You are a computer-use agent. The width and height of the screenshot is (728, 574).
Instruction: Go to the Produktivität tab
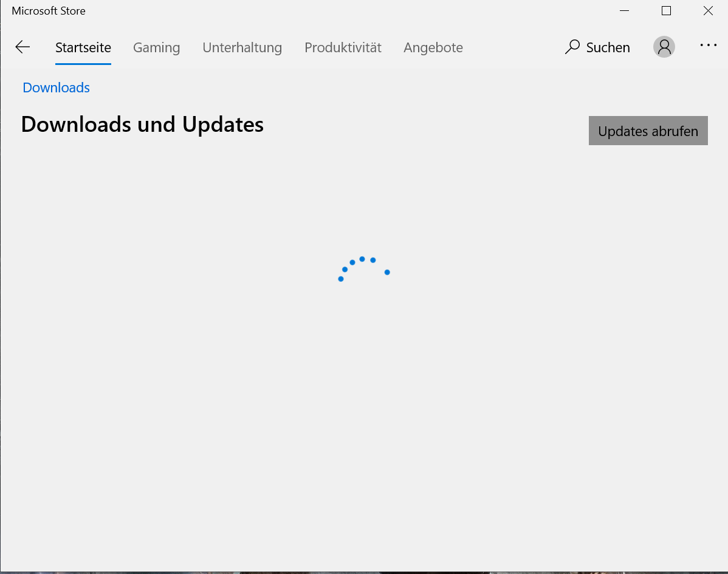[x=343, y=47]
